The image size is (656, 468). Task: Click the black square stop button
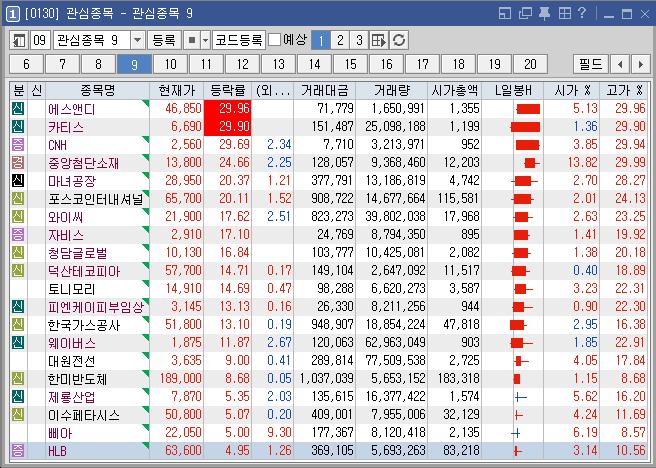[192, 41]
